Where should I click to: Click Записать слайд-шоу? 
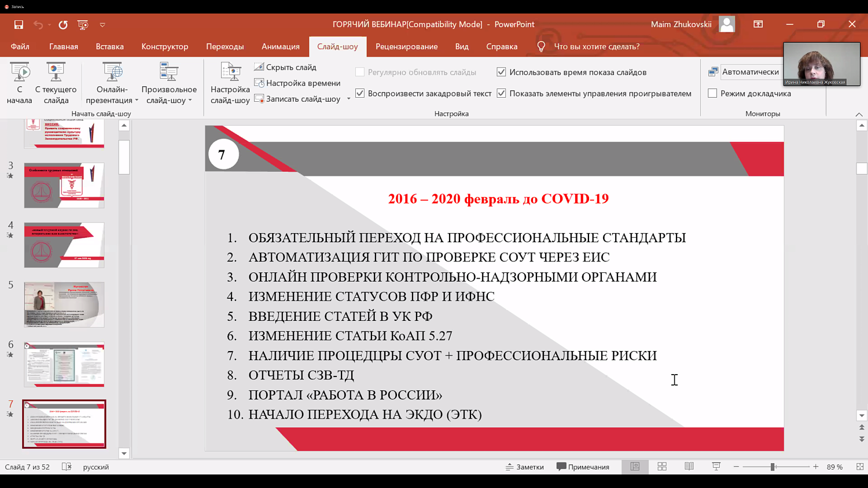click(x=297, y=99)
